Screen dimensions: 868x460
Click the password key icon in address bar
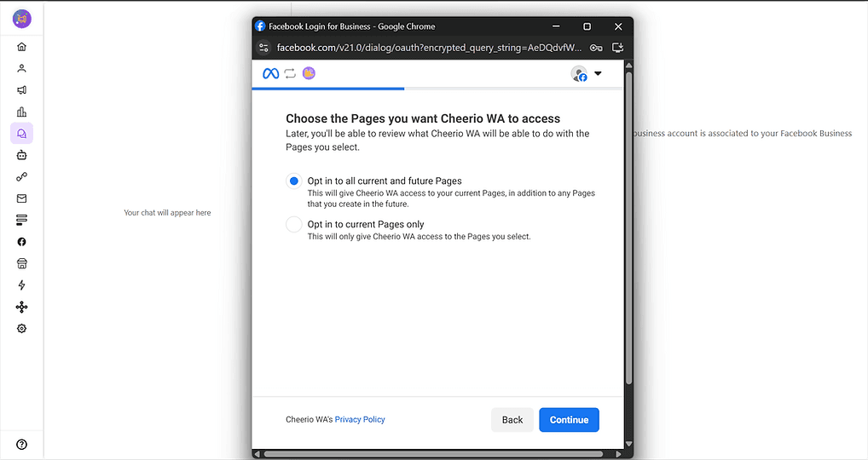click(596, 48)
